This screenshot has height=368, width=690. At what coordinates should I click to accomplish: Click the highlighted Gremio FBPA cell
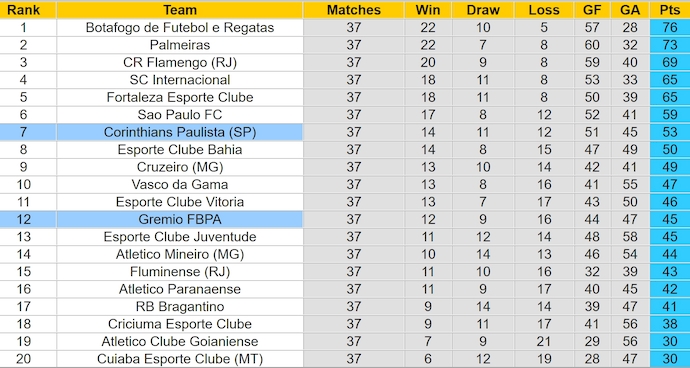[180, 219]
